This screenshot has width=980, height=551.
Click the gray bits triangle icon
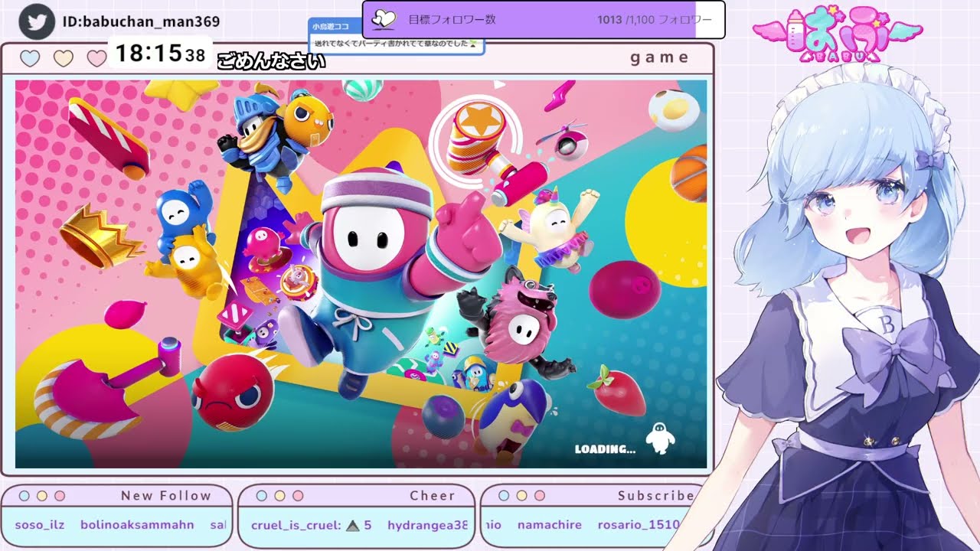click(353, 525)
